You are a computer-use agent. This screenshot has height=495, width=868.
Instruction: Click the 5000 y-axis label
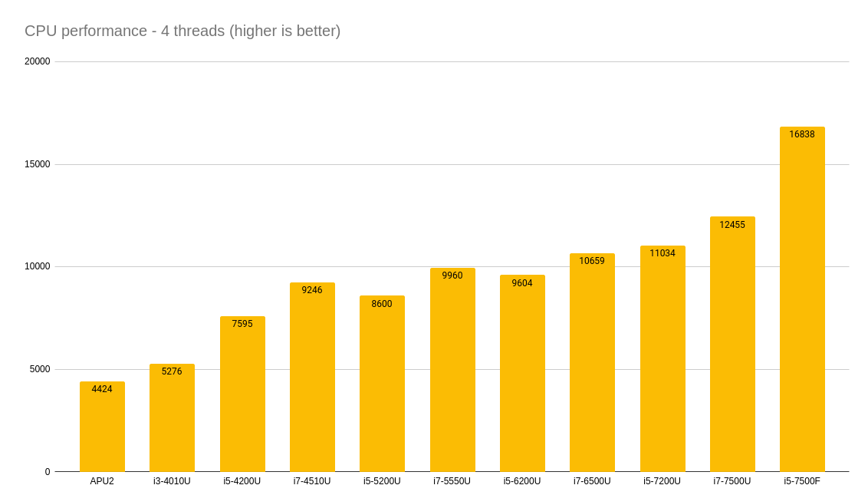pos(40,369)
